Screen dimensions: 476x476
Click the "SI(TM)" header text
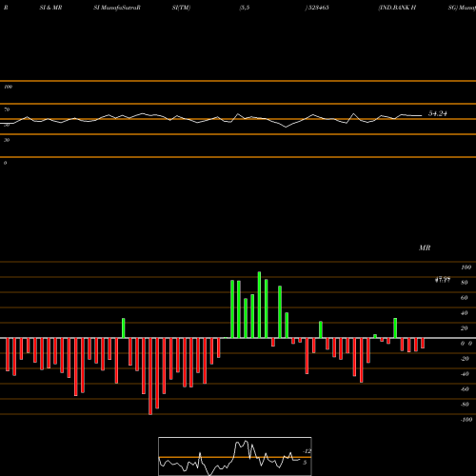[181, 8]
